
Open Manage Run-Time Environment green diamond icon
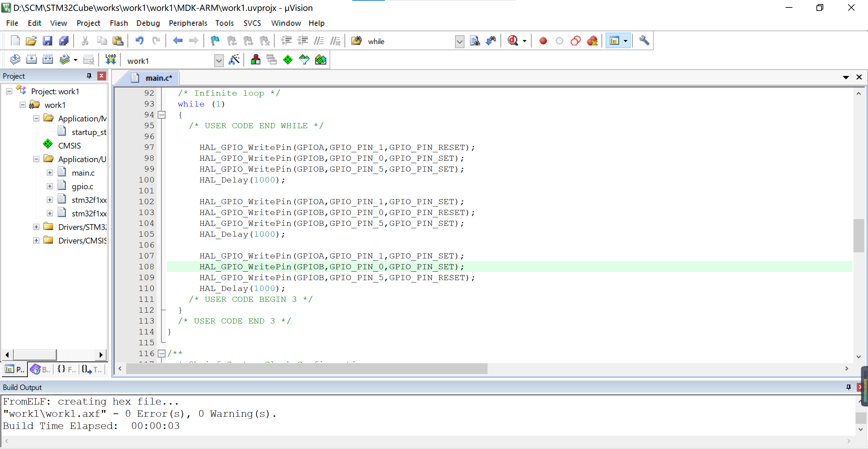point(288,60)
